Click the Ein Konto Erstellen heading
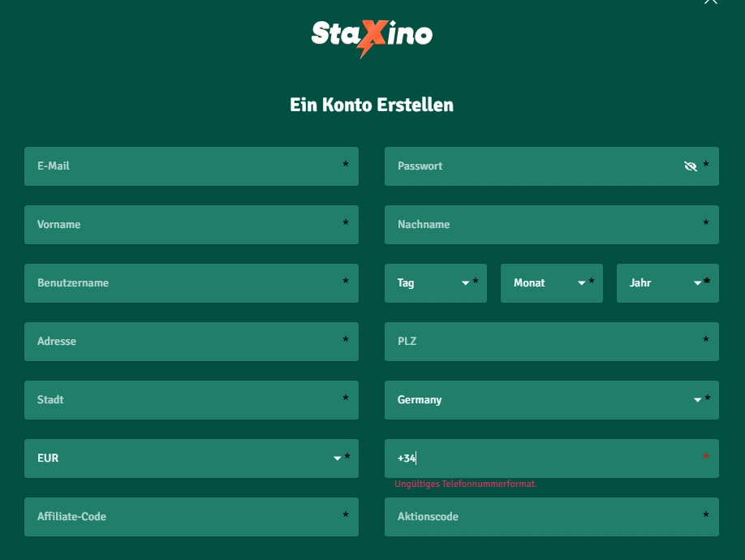Viewport: 745px width, 560px height. 372,105
